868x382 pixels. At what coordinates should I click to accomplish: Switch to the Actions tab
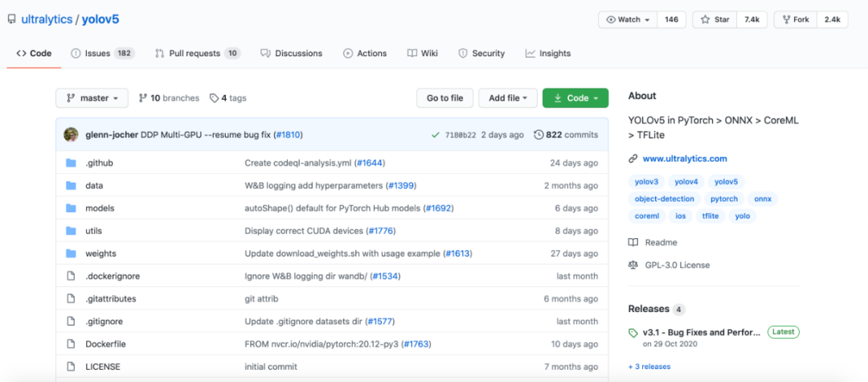point(365,53)
